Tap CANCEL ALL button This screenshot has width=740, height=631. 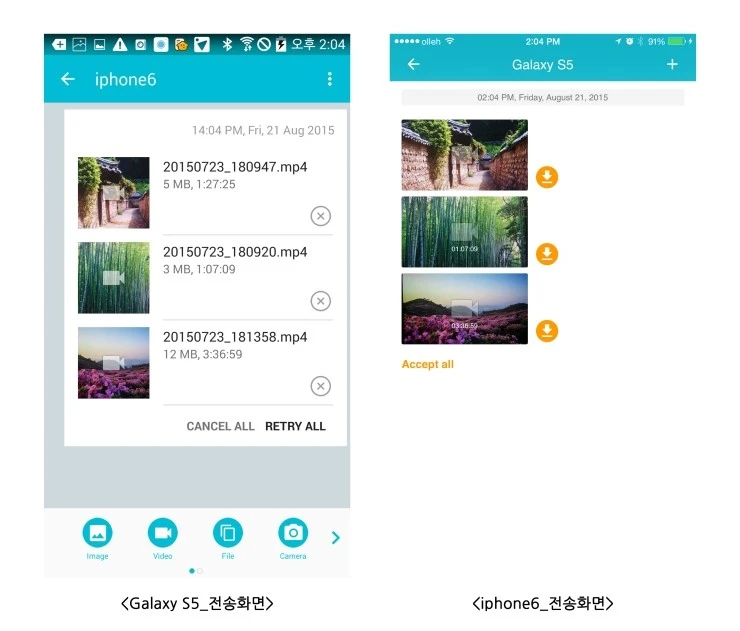(220, 426)
